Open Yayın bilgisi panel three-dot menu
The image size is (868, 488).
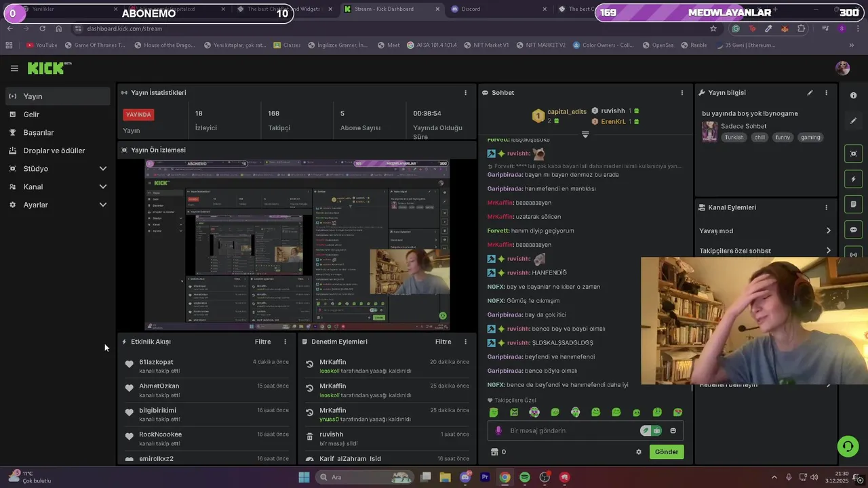point(826,93)
